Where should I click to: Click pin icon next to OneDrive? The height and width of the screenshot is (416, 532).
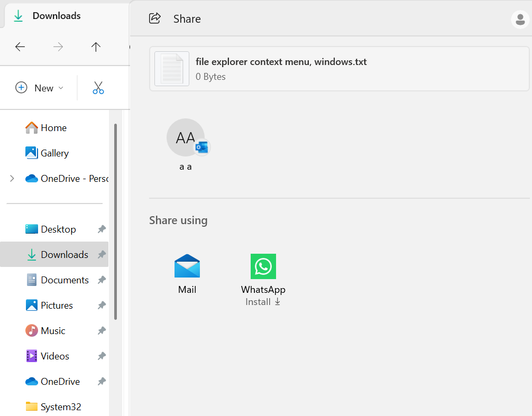pos(102,382)
